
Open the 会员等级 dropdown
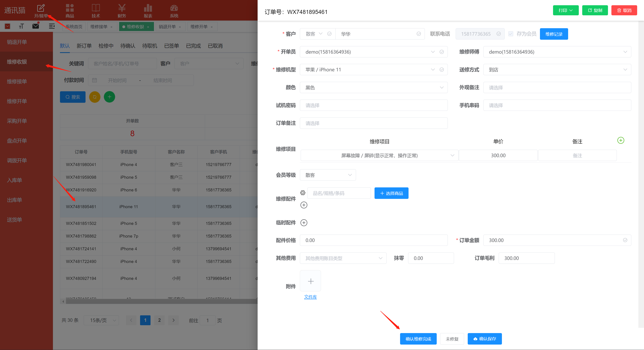(x=328, y=175)
